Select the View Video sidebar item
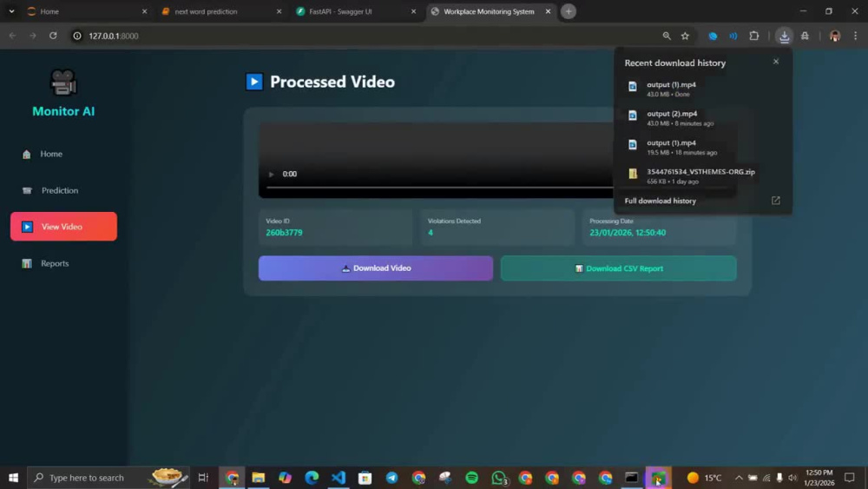Image resolution: width=868 pixels, height=489 pixels. pyautogui.click(x=63, y=227)
